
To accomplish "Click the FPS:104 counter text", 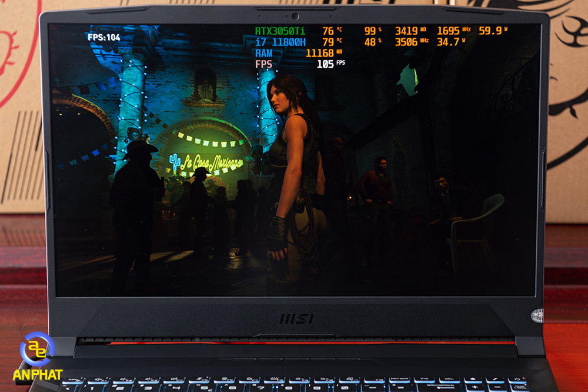I will click(104, 37).
